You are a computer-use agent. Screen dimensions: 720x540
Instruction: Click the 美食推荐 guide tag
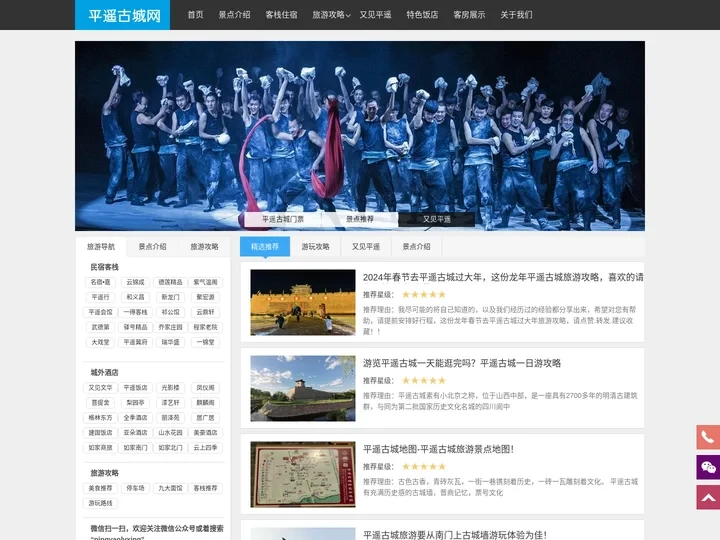pyautogui.click(x=101, y=488)
